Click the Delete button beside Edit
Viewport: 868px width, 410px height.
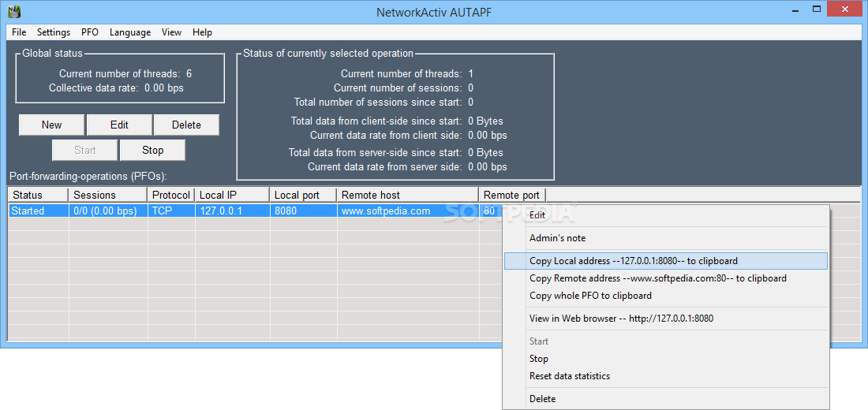[x=186, y=125]
